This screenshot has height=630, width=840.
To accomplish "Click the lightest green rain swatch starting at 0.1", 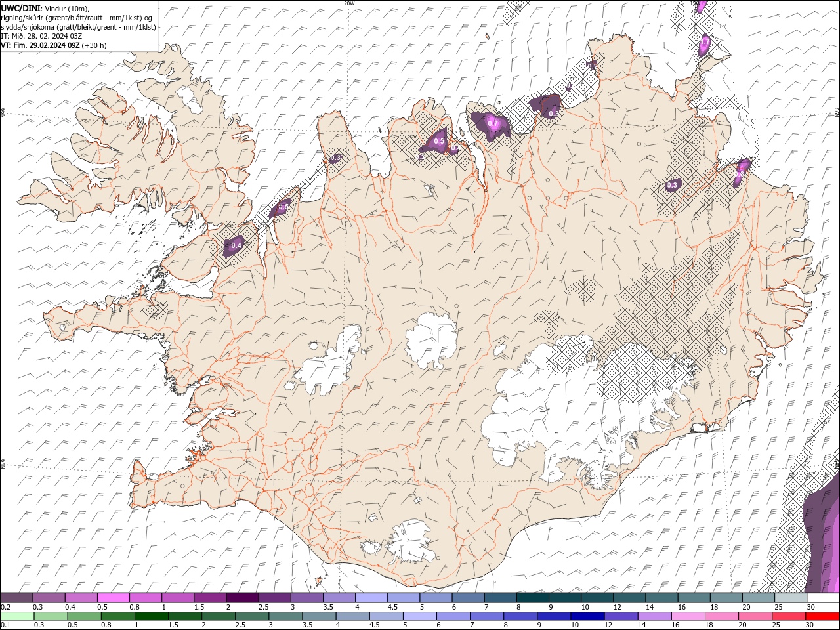I will click(x=18, y=616).
